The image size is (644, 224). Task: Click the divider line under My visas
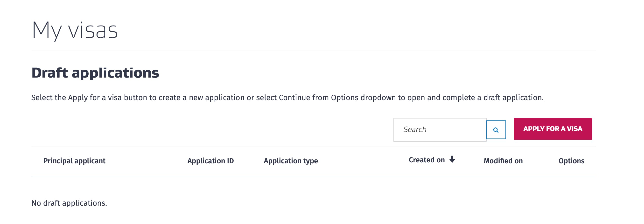(x=314, y=51)
